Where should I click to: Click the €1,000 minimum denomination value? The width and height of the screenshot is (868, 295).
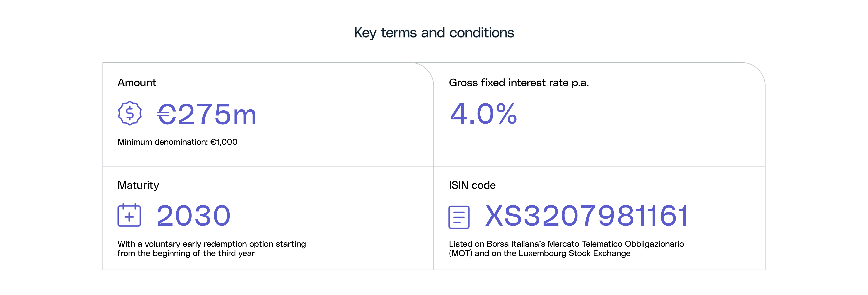[224, 142]
